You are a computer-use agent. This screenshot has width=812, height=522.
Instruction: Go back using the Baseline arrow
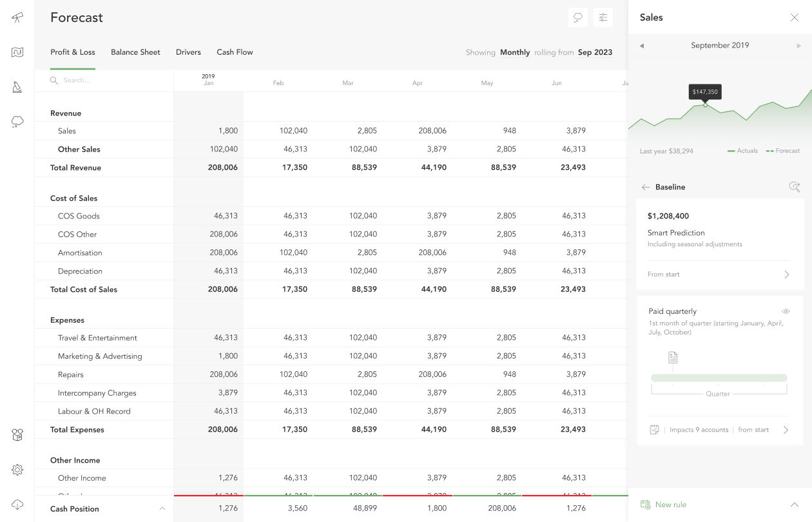pos(646,187)
